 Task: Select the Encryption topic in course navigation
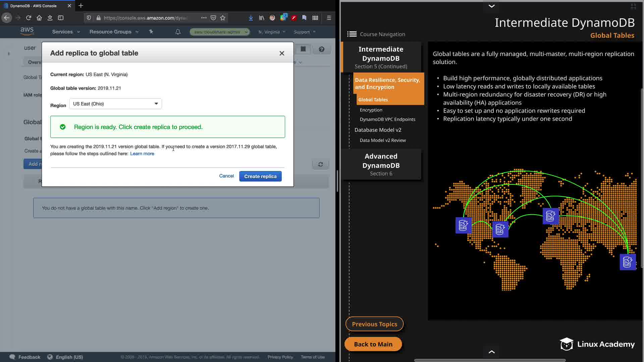pyautogui.click(x=371, y=110)
